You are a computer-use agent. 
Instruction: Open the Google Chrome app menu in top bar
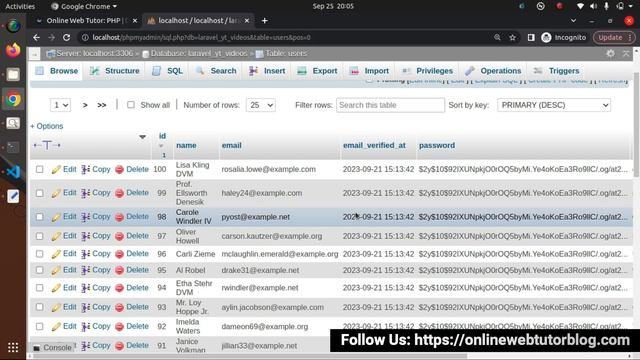84,6
